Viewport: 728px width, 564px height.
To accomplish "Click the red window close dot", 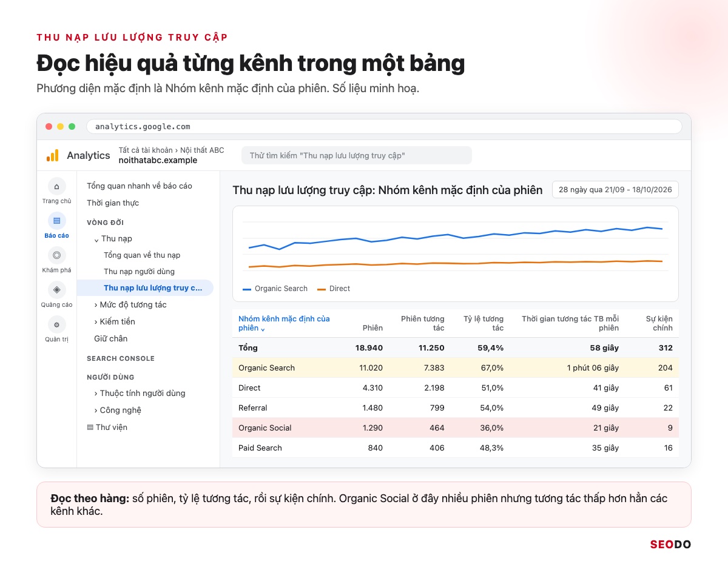I will 49,127.
